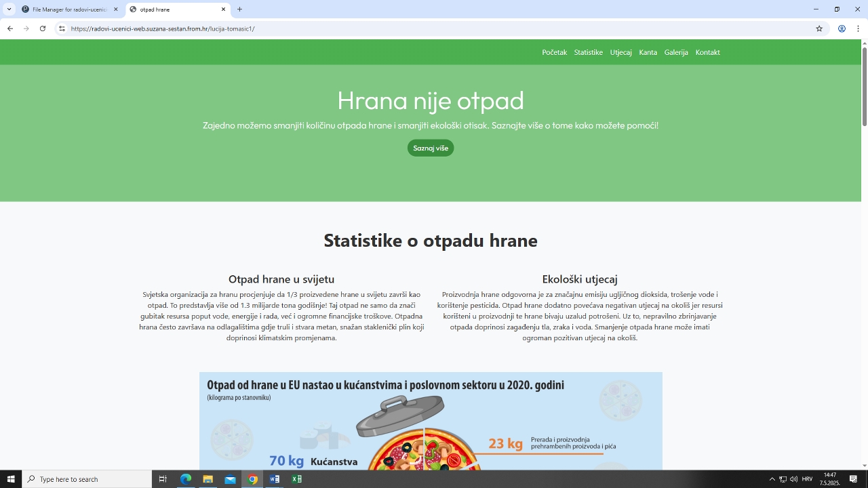Open a new browser tab

[239, 9]
